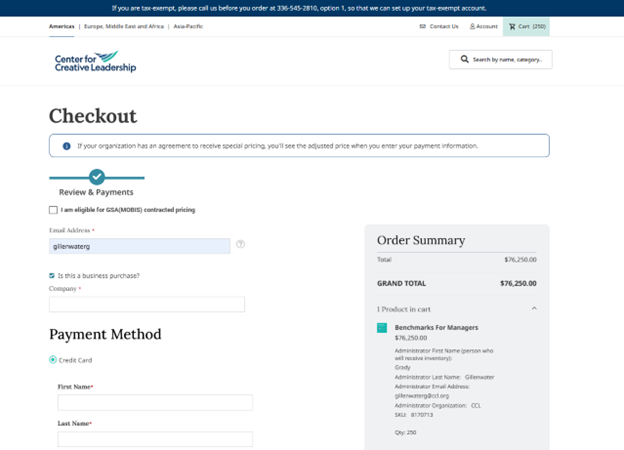Click the search magnifier icon
The height and width of the screenshot is (450, 624).
coord(464,59)
